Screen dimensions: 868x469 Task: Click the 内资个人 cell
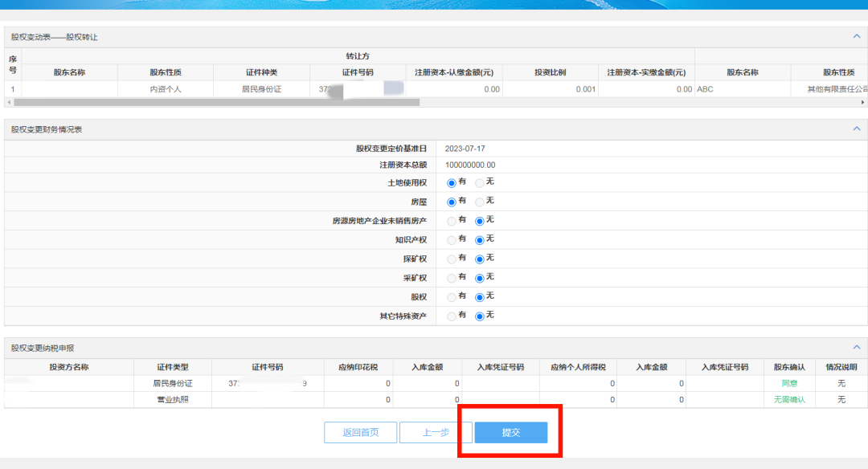click(x=166, y=89)
